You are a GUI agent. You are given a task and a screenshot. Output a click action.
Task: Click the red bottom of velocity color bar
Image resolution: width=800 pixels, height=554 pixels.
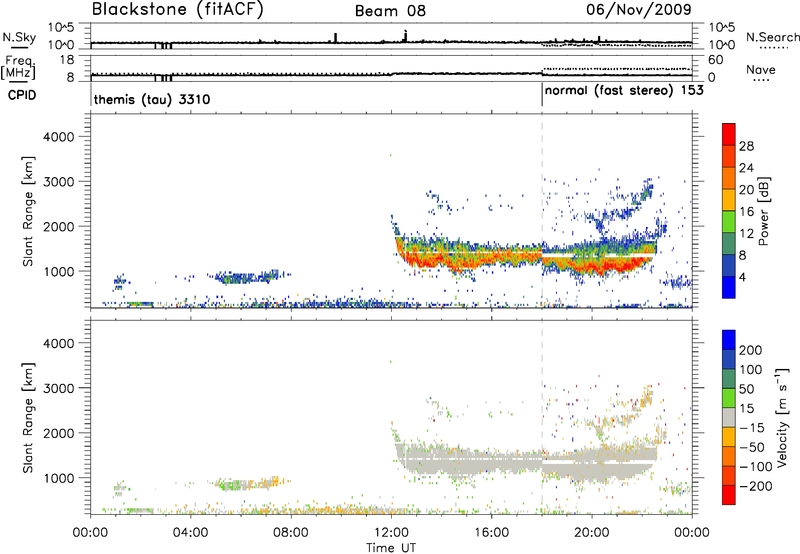coord(729,495)
